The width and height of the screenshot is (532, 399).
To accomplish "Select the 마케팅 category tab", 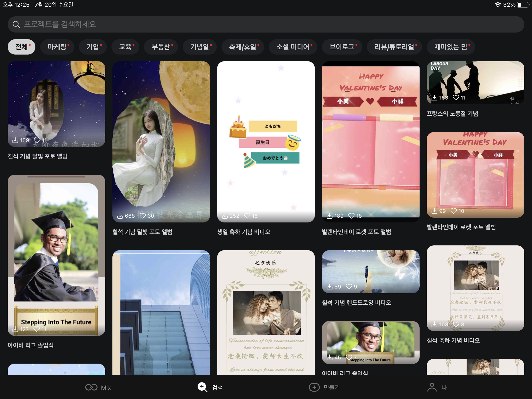I will pyautogui.click(x=57, y=47).
